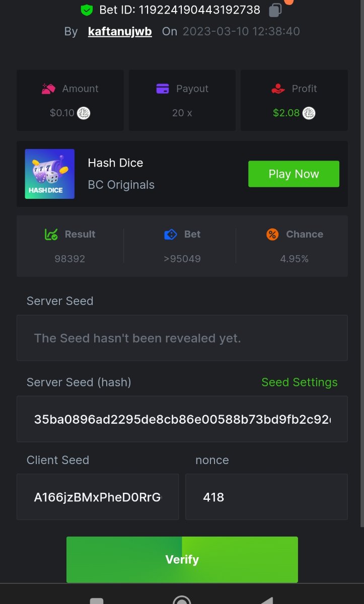The width and height of the screenshot is (364, 604).
Task: Click the red Profit hand icon
Action: click(x=278, y=89)
